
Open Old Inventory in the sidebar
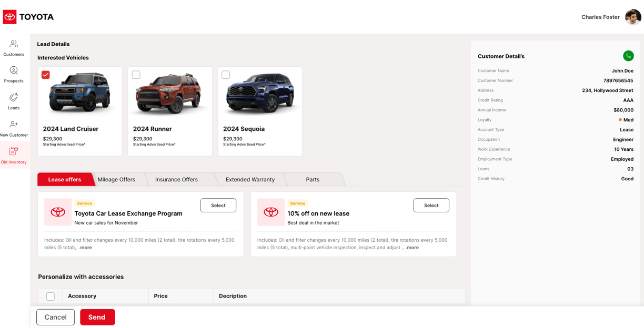click(14, 155)
